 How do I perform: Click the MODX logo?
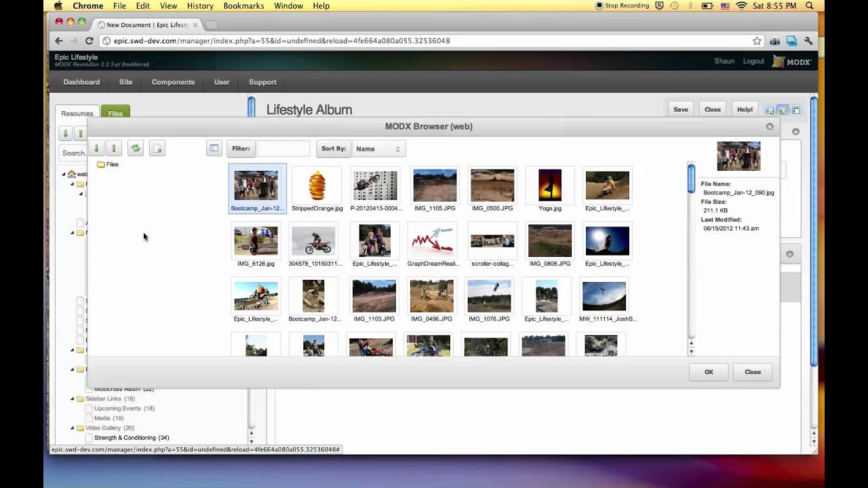click(792, 62)
